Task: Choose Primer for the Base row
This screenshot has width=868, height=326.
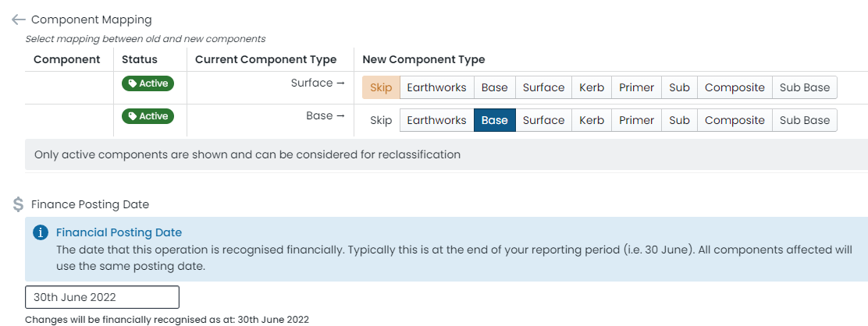Action: 637,120
